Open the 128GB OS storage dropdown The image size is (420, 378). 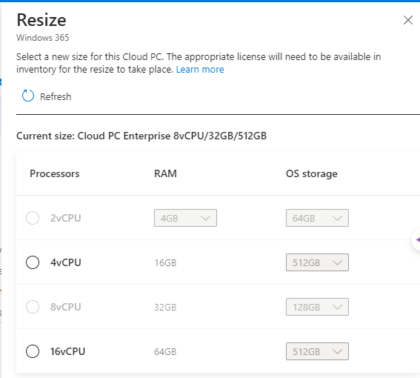[317, 307]
